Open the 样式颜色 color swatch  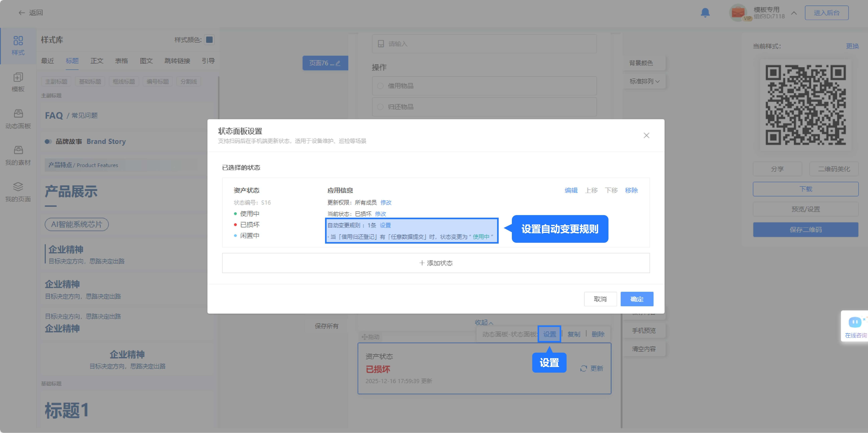[209, 40]
